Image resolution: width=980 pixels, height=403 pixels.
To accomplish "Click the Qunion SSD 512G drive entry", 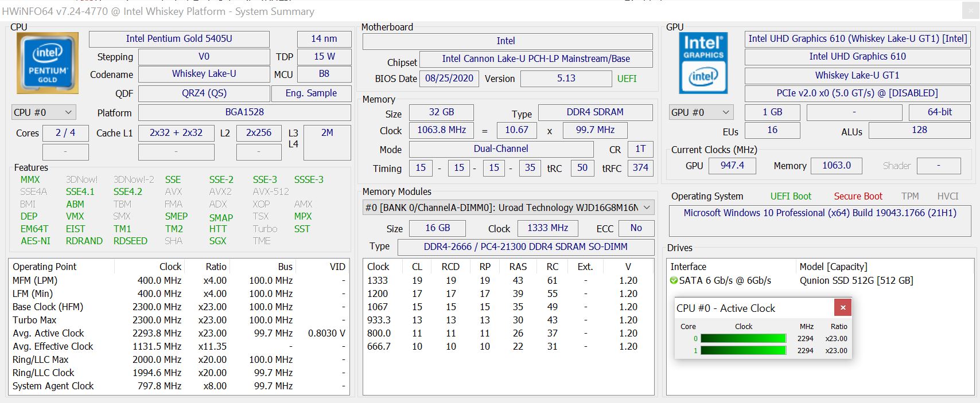I will click(x=856, y=280).
